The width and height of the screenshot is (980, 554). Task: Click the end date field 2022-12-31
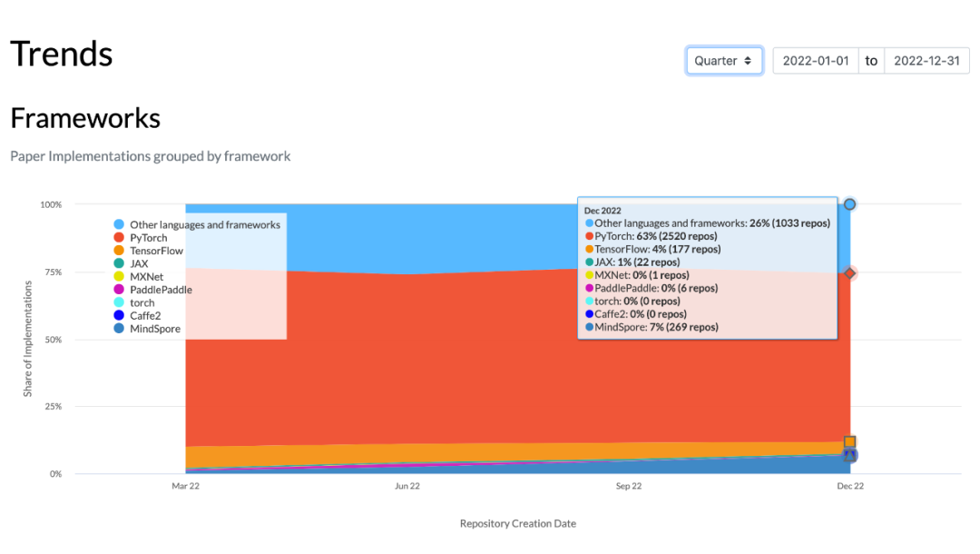click(x=926, y=61)
